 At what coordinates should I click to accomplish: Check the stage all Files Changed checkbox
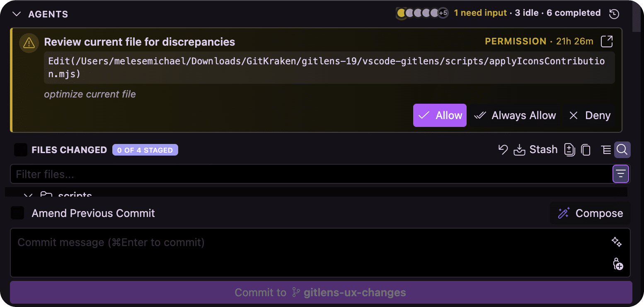[x=21, y=150]
